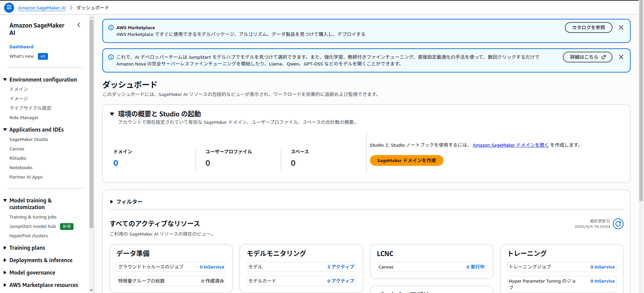Open JumpStart model hub
Screen dimensions: 644x293
tap(33, 227)
